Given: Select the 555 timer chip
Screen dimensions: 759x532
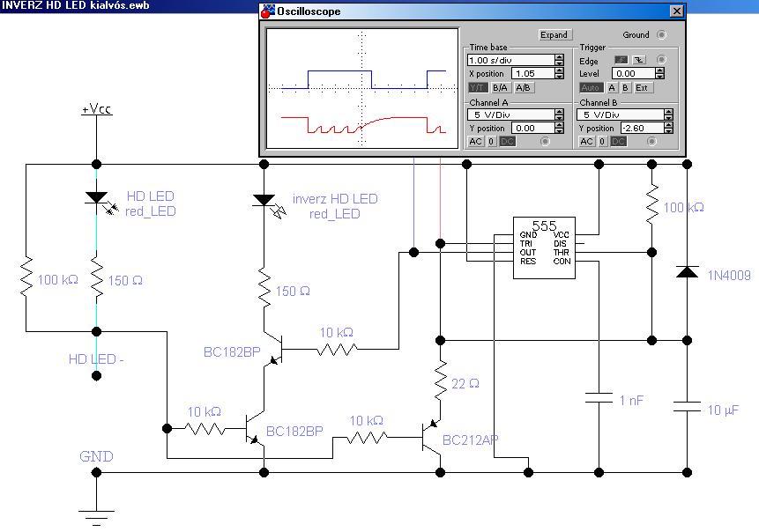Looking at the screenshot, I should click(x=544, y=248).
